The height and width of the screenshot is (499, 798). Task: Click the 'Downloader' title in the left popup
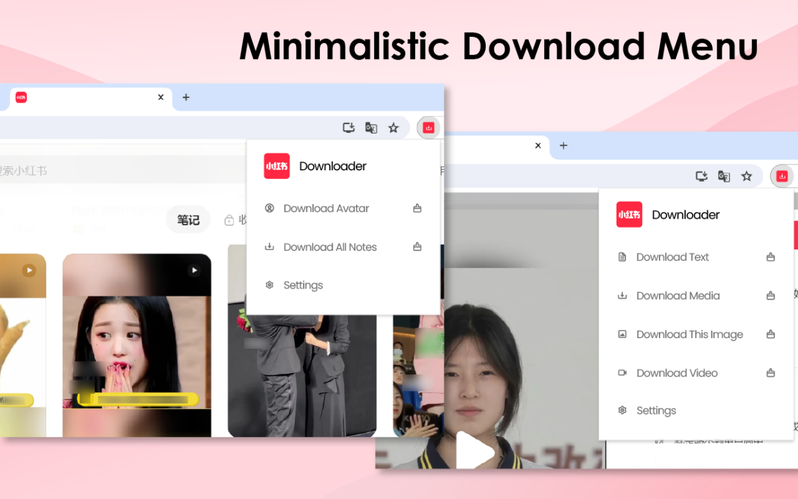point(333,166)
